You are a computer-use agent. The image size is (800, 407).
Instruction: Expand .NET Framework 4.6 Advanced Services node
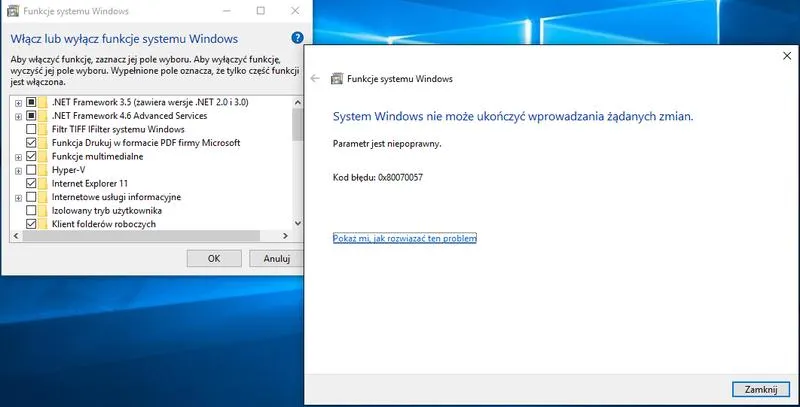[18, 116]
